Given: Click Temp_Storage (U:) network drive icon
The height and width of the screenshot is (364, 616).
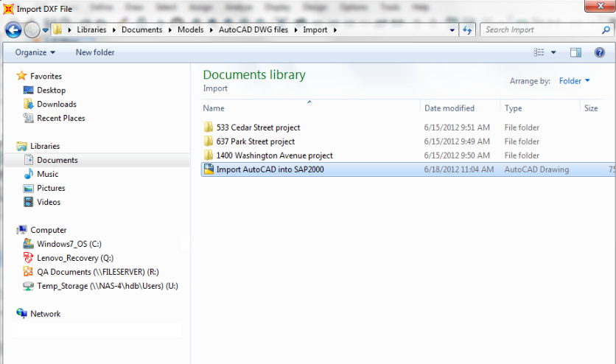Looking at the screenshot, I should (x=28, y=286).
